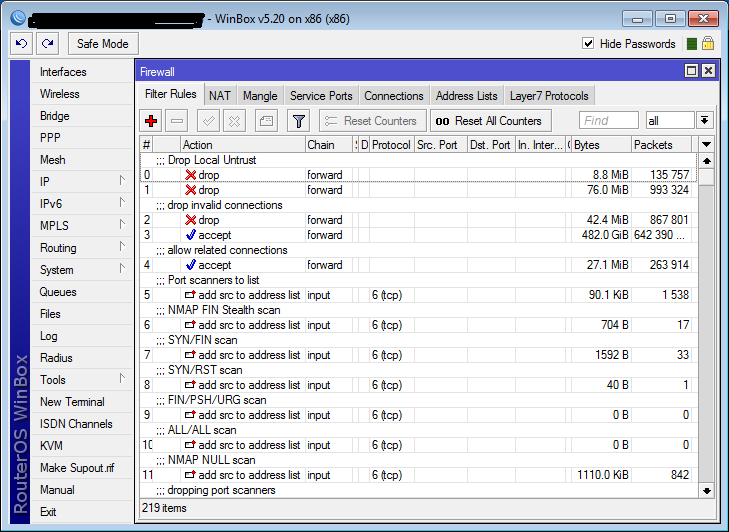The height and width of the screenshot is (532, 729).
Task: Open the Service Ports tab
Action: click(x=321, y=96)
